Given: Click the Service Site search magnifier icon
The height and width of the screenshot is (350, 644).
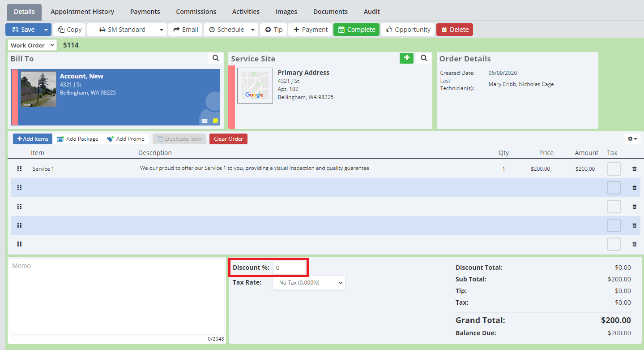Looking at the screenshot, I should [424, 58].
